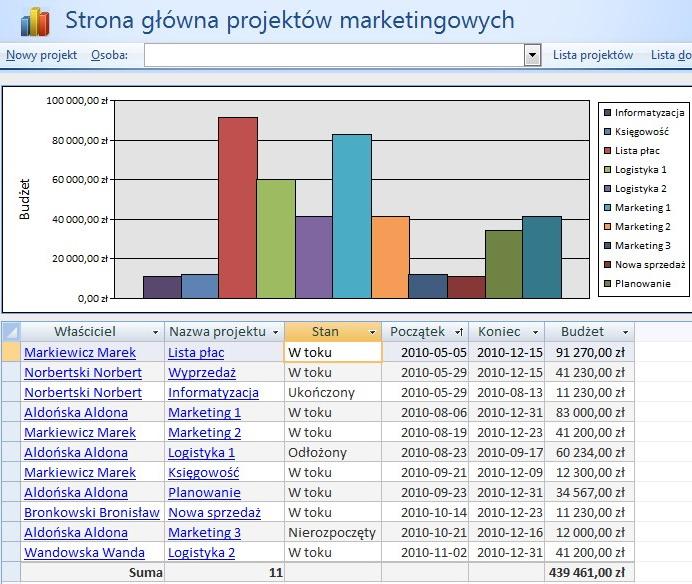Click inside the Osoba input field
Image resolution: width=692 pixels, height=584 pixels.
point(334,56)
